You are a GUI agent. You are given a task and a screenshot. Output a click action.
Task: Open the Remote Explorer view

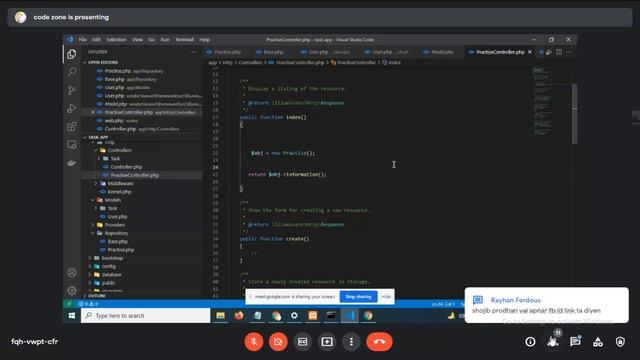pos(72,144)
